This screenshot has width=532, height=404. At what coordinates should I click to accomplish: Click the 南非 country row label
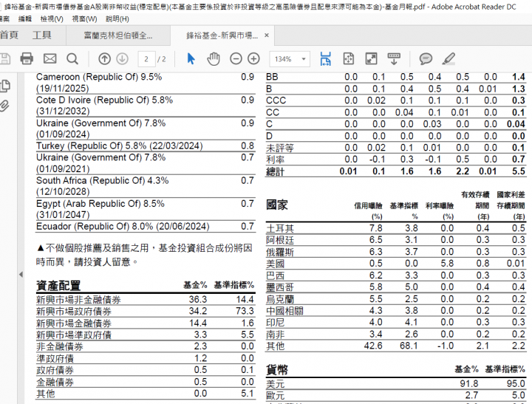coord(275,335)
